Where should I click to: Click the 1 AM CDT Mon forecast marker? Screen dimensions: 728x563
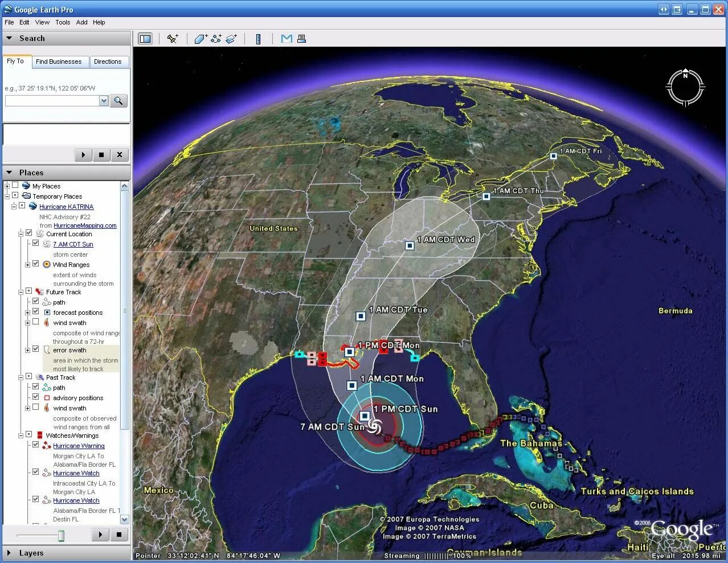point(352,385)
